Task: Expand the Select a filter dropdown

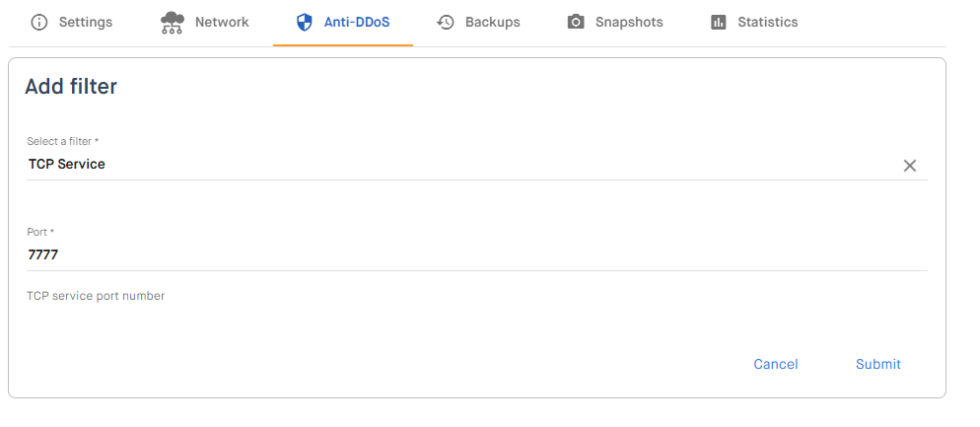Action: [x=454, y=165]
